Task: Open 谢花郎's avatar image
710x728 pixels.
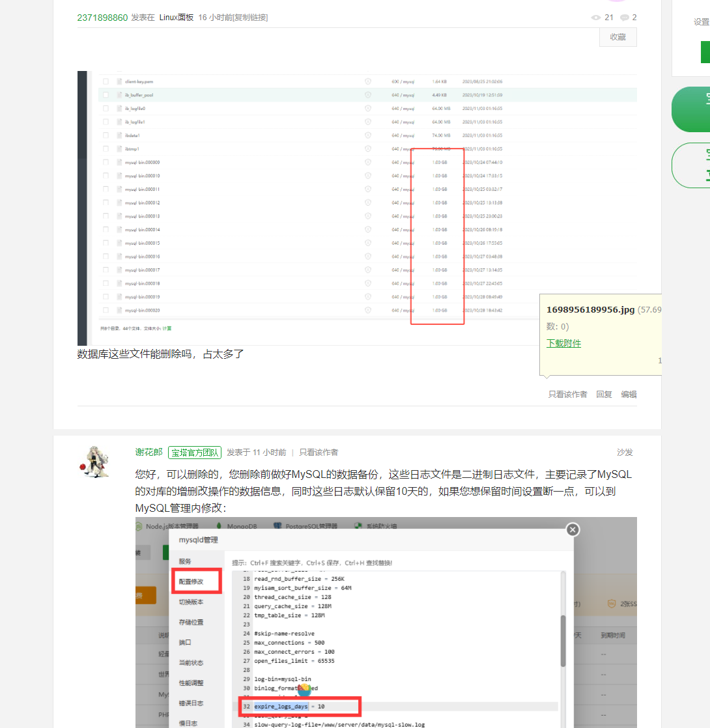Action: coord(94,462)
